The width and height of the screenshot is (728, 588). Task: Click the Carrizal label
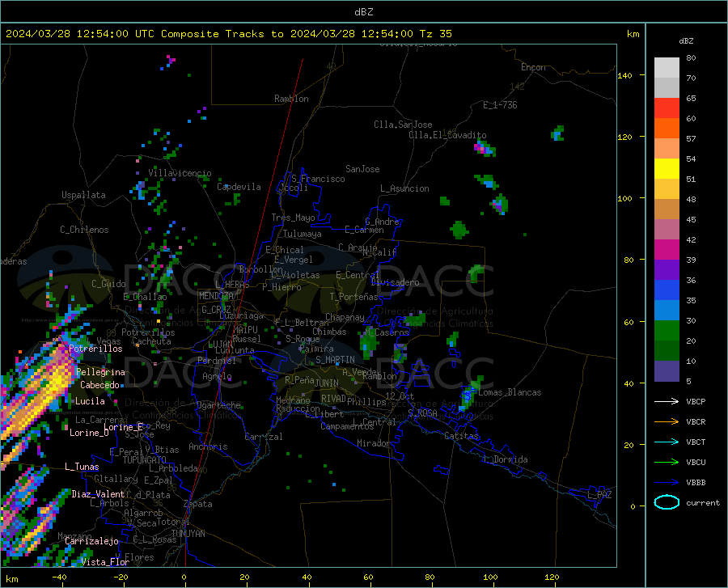click(x=263, y=437)
